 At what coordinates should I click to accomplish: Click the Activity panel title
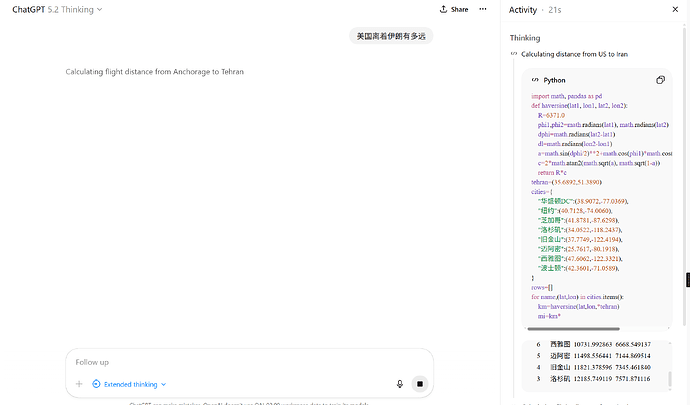point(523,10)
